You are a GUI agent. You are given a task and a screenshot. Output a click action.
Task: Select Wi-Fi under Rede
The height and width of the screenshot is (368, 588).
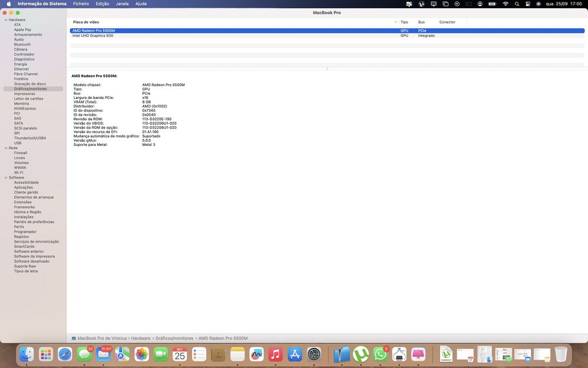pos(19,173)
